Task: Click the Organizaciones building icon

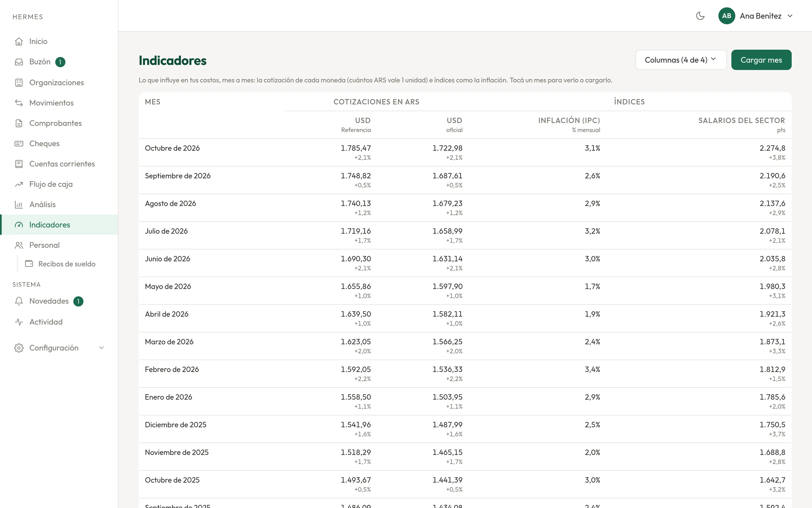Action: tap(19, 83)
